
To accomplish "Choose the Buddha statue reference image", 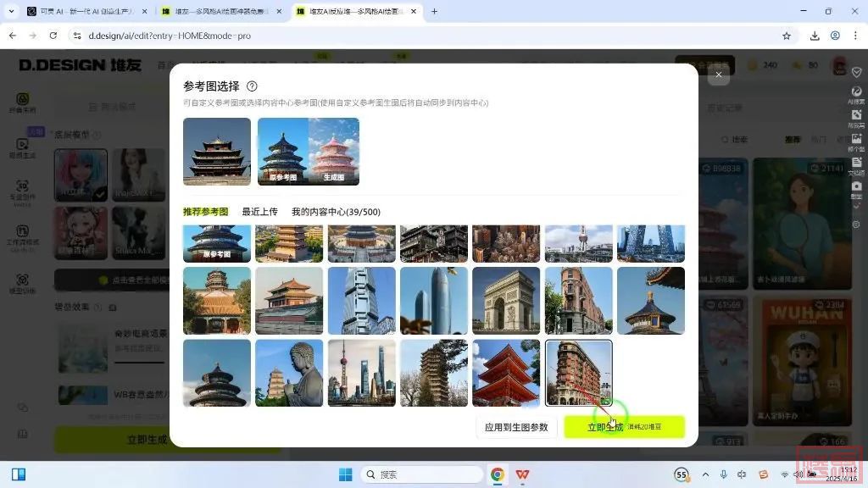I will tap(289, 373).
